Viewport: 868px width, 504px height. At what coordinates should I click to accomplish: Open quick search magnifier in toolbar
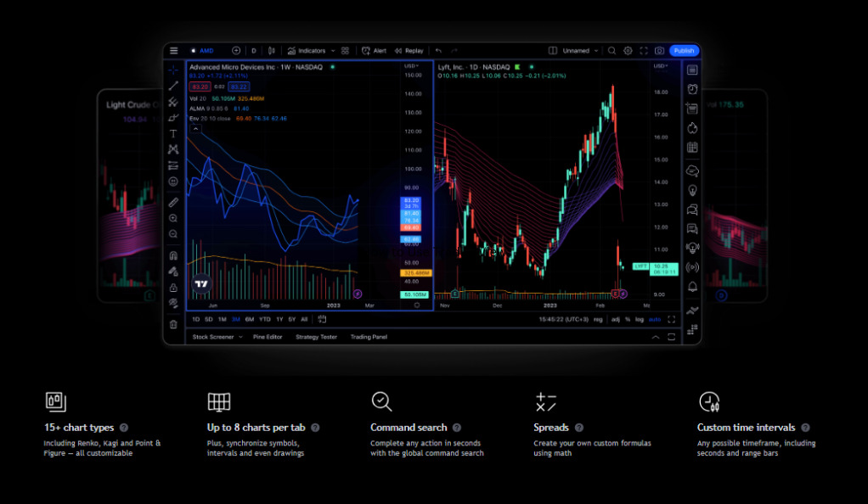612,51
